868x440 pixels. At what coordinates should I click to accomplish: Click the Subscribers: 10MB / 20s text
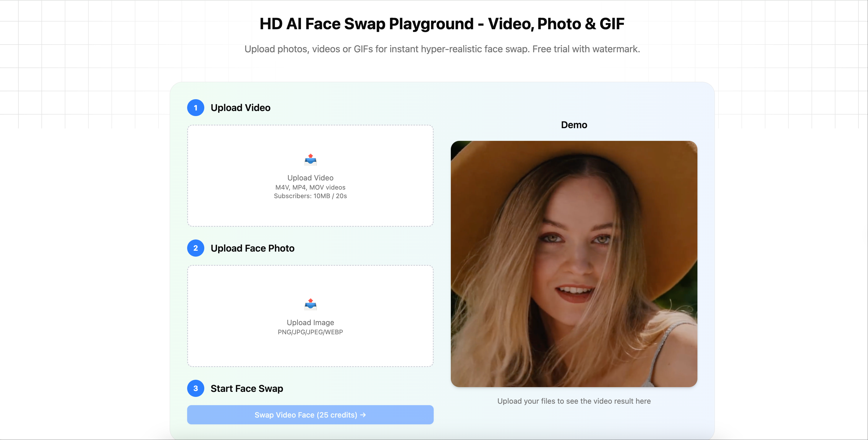click(310, 196)
